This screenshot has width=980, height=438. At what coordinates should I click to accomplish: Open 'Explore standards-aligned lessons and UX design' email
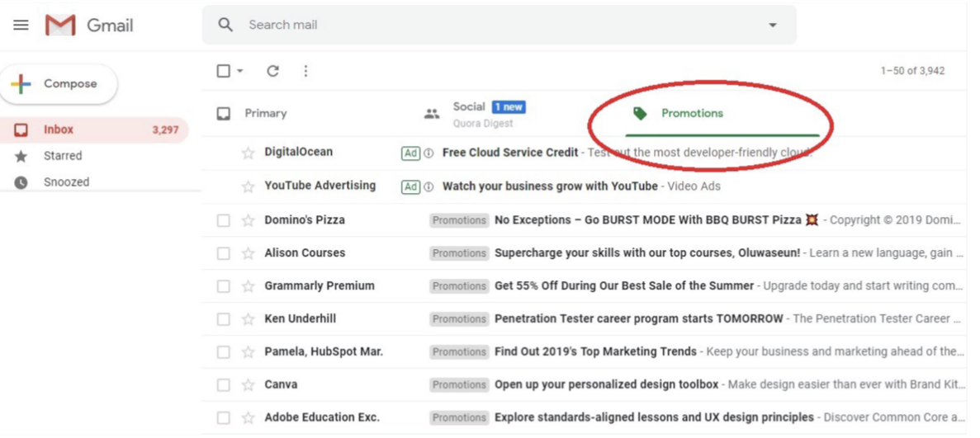pos(654,417)
